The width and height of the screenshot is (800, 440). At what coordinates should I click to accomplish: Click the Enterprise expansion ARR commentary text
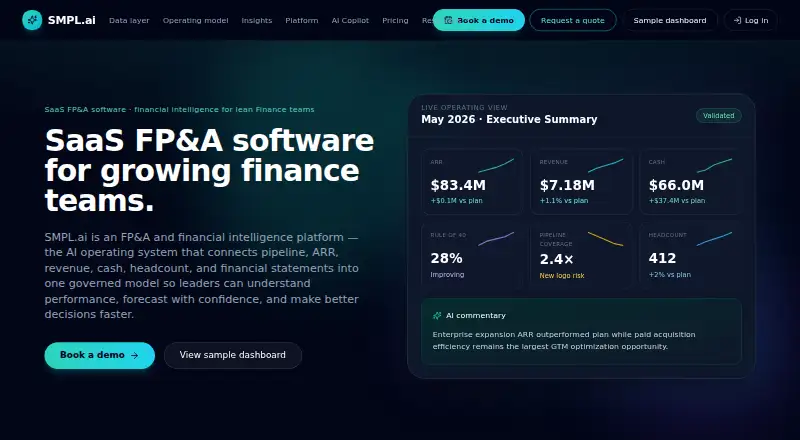pos(564,340)
